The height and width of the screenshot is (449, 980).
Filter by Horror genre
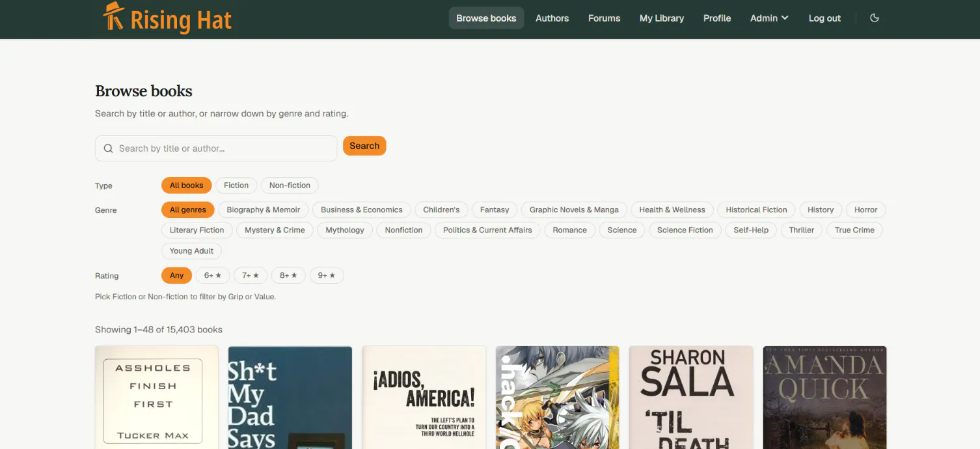click(x=866, y=210)
